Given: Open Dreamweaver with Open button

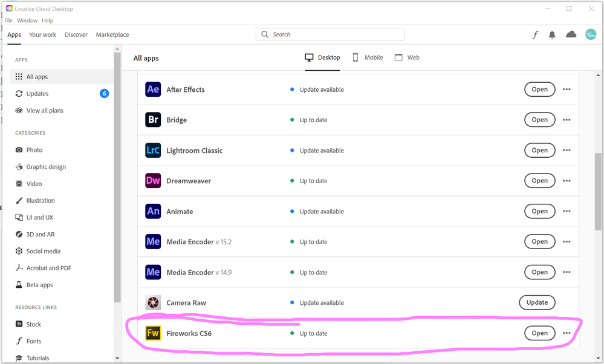Looking at the screenshot, I should click(x=540, y=181).
